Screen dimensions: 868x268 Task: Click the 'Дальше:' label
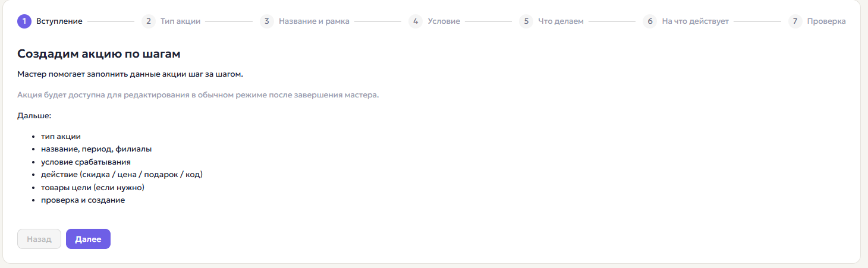pyautogui.click(x=34, y=115)
